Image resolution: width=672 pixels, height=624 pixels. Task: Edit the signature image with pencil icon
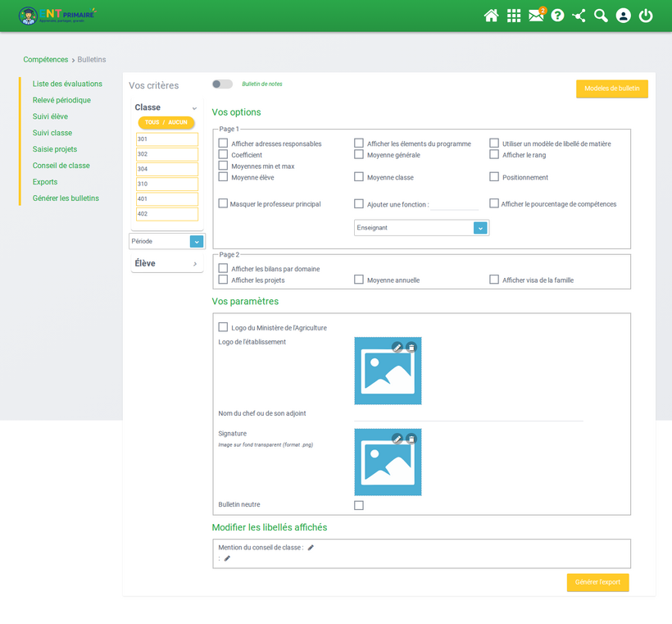point(397,439)
